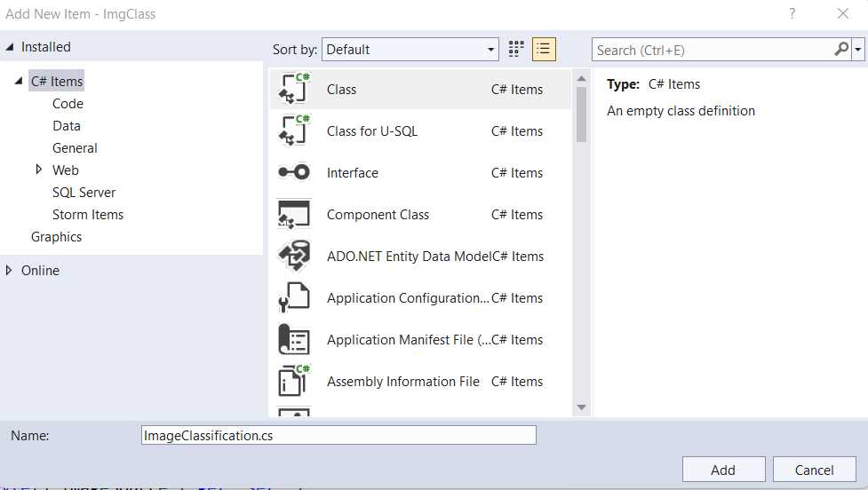Select the General category

click(75, 147)
